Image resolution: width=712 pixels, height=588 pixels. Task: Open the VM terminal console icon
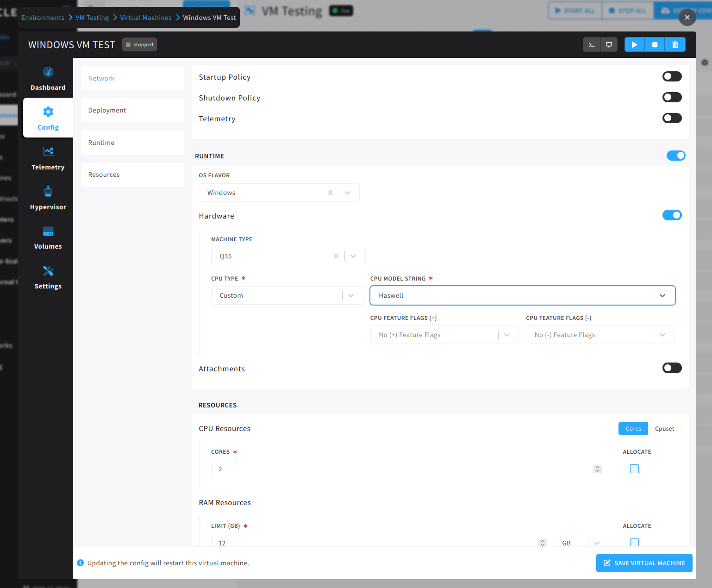(x=591, y=44)
